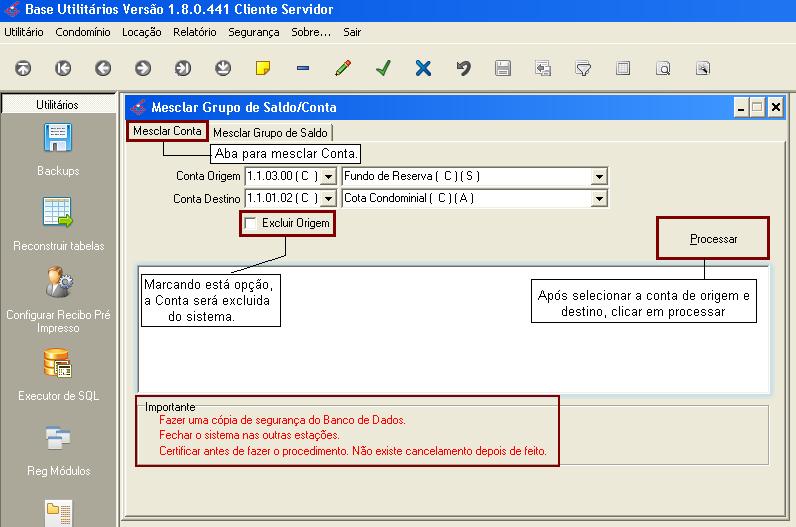Image resolution: width=796 pixels, height=527 pixels.
Task: Open the Sobre... menu
Action: click(x=311, y=32)
